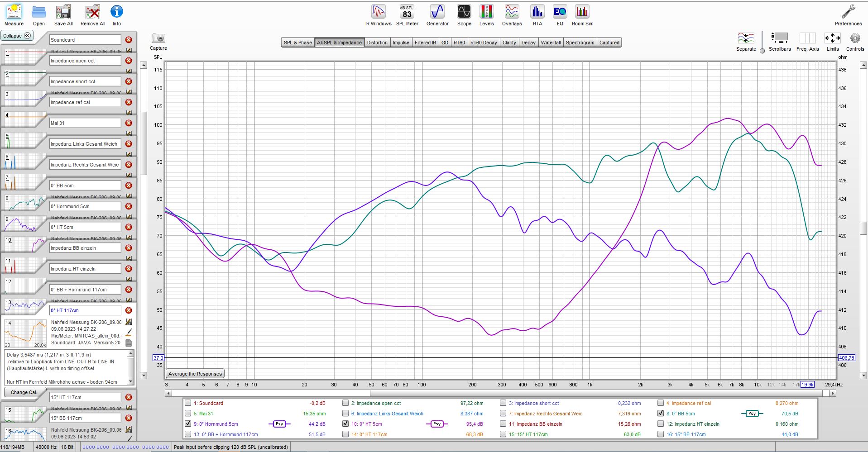Open the graph Limits icon

click(x=833, y=42)
